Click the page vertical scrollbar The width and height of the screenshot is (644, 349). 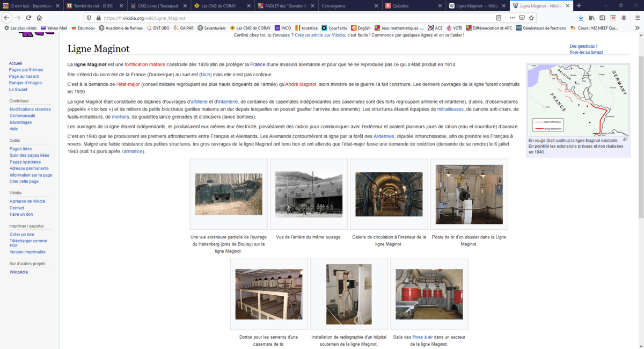[641, 137]
